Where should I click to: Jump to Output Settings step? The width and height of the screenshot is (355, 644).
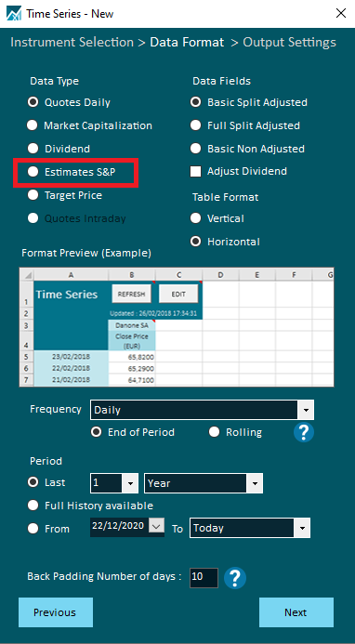tap(289, 43)
